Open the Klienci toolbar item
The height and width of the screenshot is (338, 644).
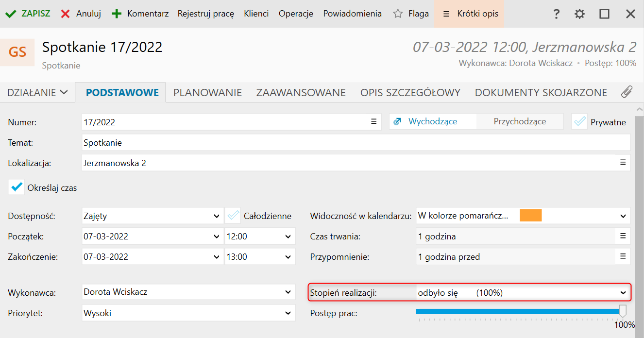coord(256,14)
